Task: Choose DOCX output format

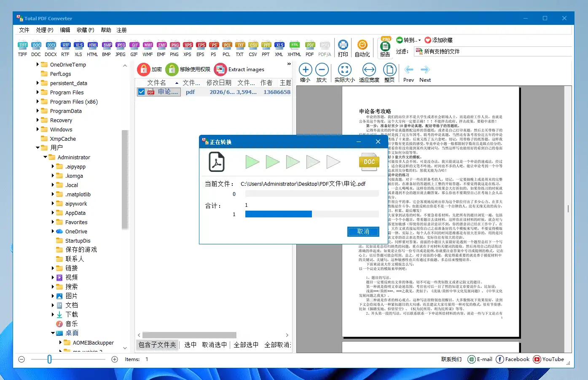Action: point(51,49)
